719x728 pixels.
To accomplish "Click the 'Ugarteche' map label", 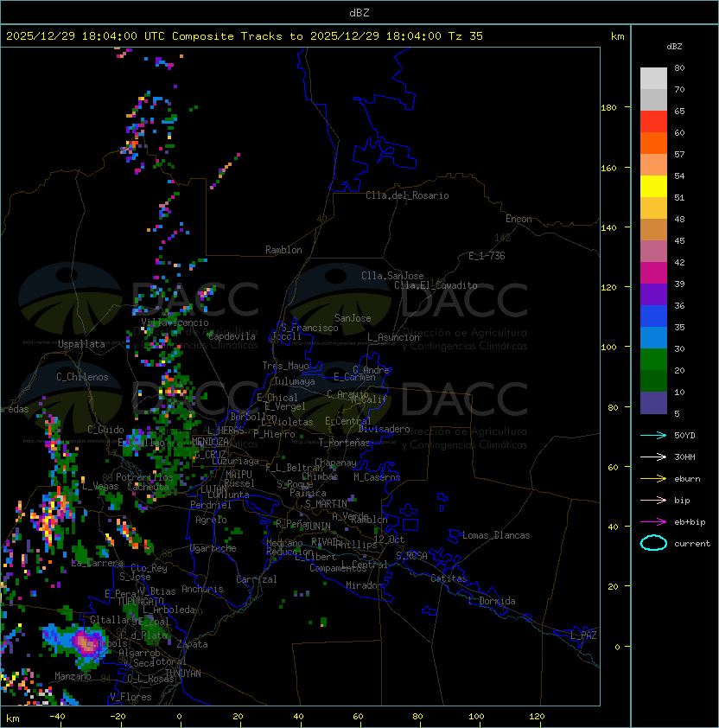I will click(213, 548).
